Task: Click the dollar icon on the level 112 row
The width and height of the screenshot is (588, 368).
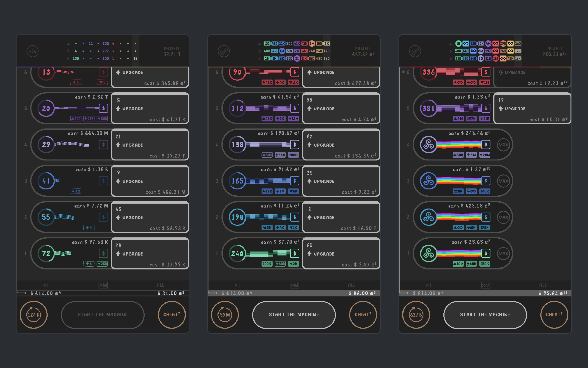Action: [294, 108]
